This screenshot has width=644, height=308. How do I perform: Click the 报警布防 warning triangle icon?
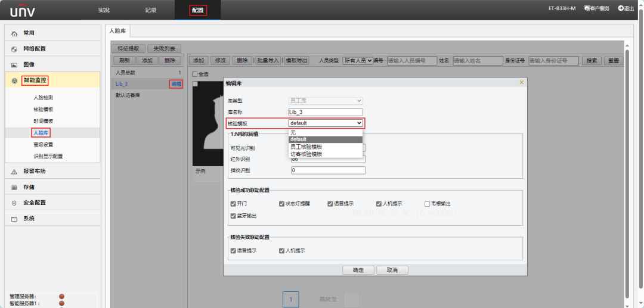(x=14, y=172)
